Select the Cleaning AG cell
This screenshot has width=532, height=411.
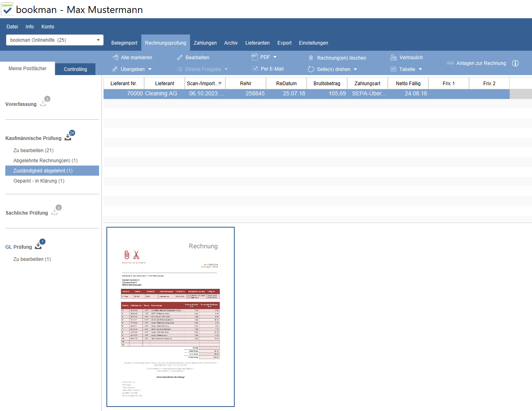pos(164,94)
